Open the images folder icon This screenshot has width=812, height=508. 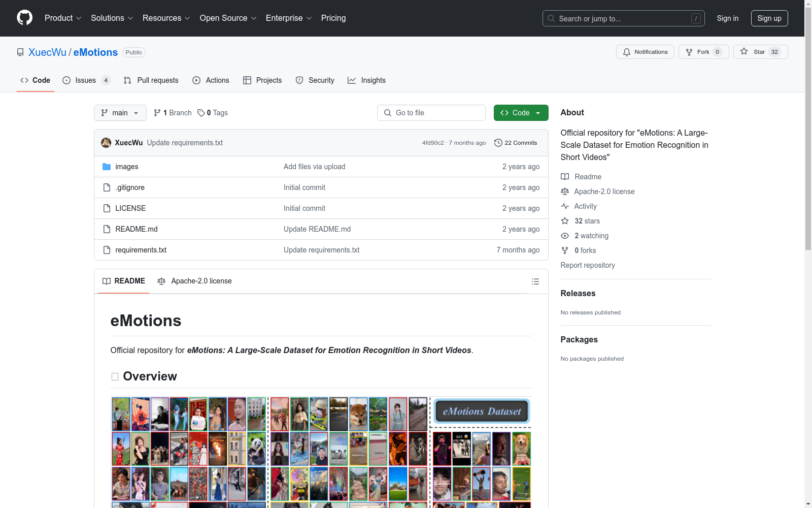(x=107, y=167)
